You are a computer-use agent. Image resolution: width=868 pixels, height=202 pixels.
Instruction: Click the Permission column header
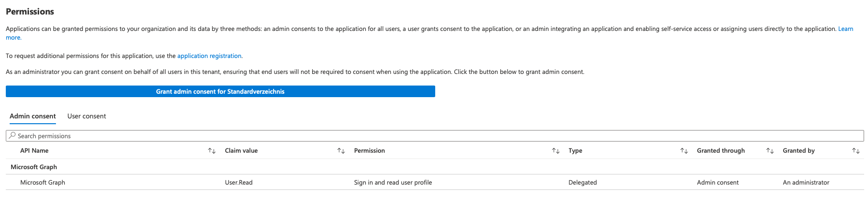point(369,151)
